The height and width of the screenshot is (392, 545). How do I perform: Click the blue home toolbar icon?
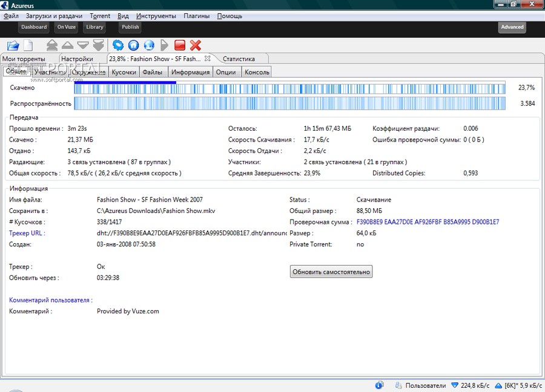click(133, 45)
